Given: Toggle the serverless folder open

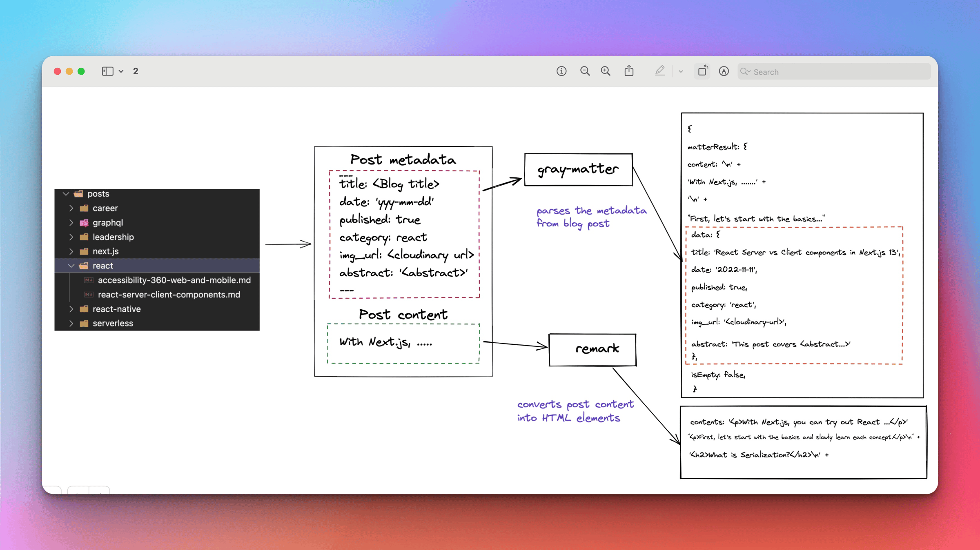Looking at the screenshot, I should pos(72,323).
